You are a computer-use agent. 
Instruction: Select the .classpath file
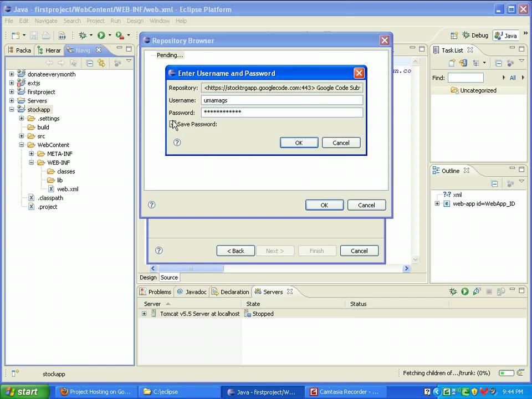coord(50,198)
